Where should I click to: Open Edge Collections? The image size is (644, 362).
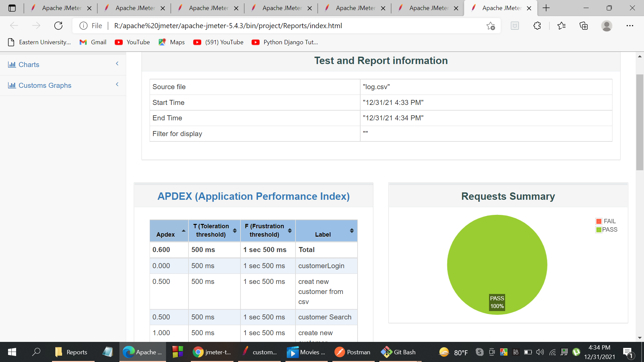(x=584, y=25)
